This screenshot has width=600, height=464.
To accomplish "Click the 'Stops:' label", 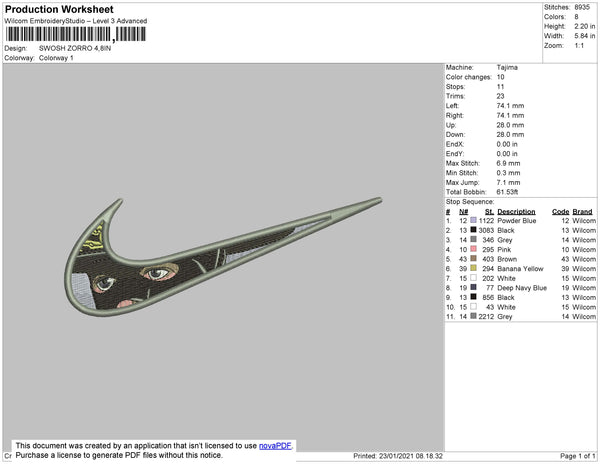I will click(x=455, y=86).
